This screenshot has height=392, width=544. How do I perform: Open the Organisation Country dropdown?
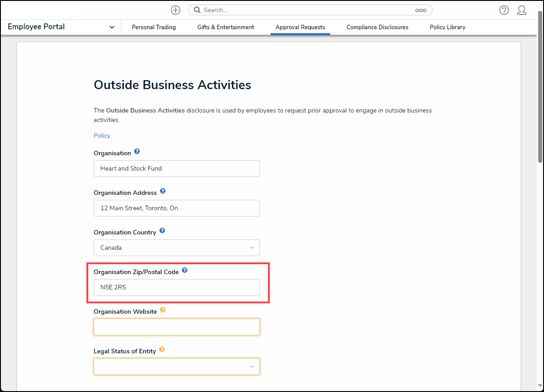[177, 248]
